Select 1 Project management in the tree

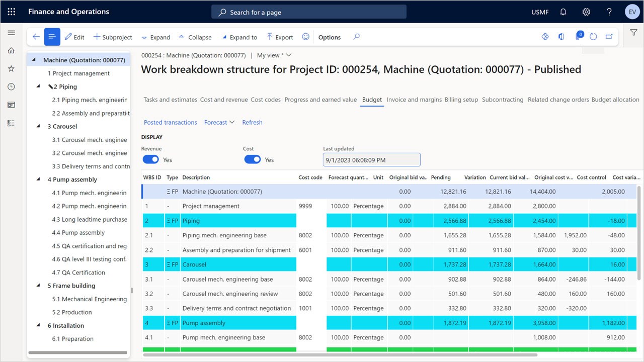pos(78,73)
